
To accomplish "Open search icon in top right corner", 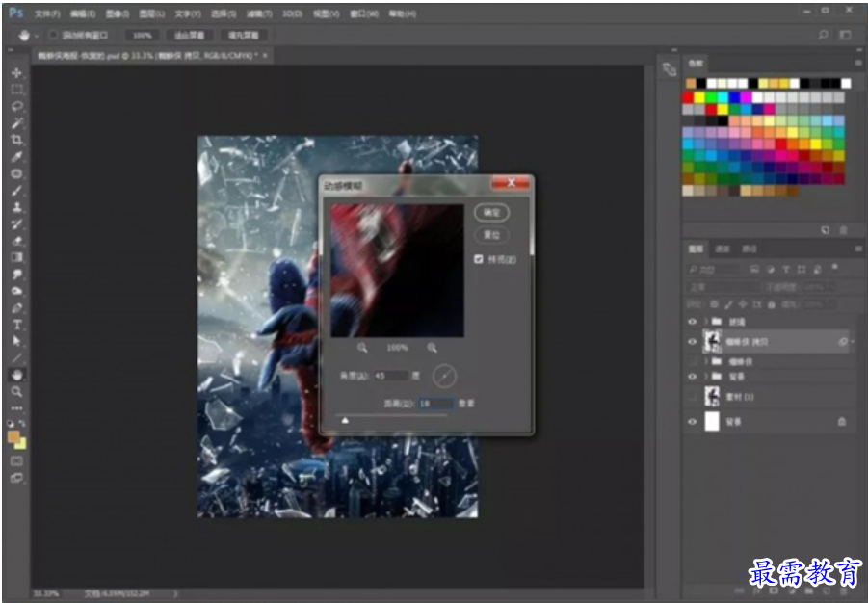I will pos(823,35).
